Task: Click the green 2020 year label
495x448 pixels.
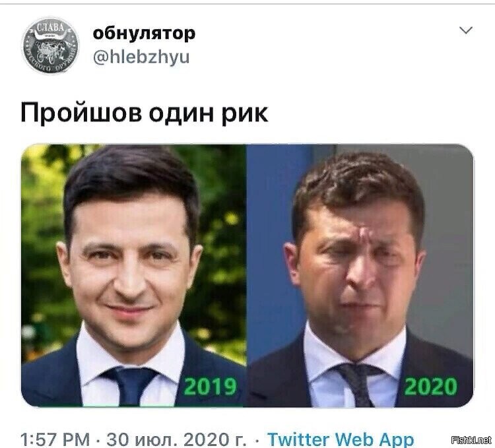Action: point(431,386)
